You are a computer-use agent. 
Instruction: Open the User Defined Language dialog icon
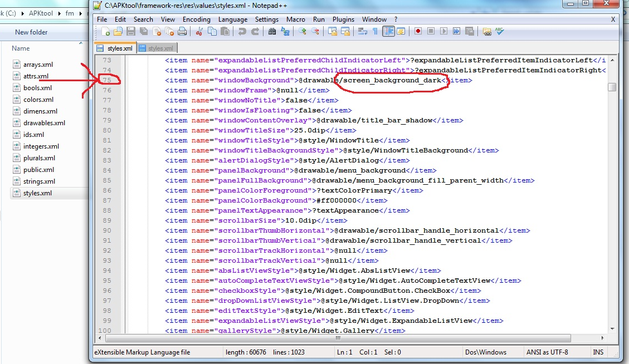pyautogui.click(x=401, y=31)
